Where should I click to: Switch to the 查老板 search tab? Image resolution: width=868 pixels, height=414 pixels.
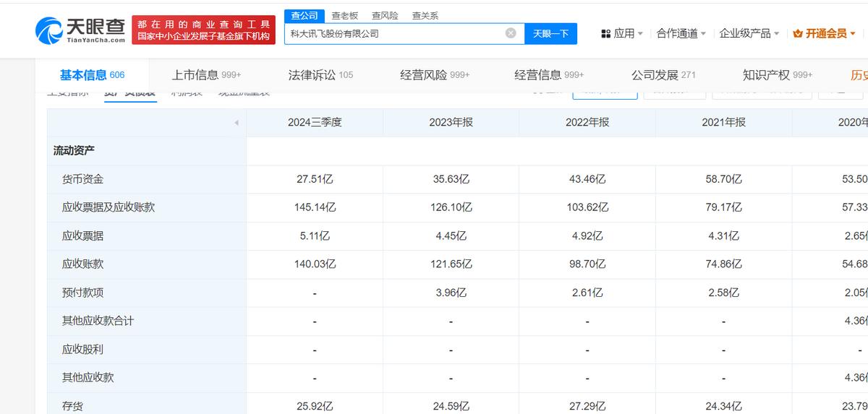[x=344, y=15]
